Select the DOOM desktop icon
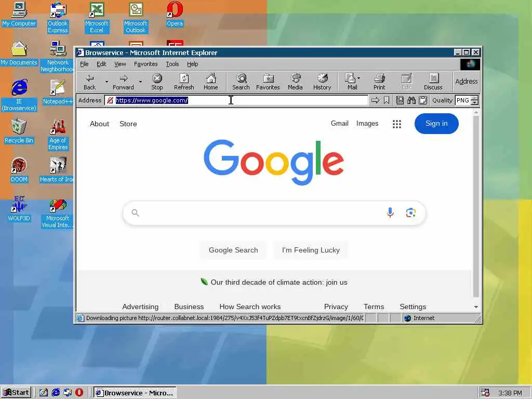 (19, 170)
